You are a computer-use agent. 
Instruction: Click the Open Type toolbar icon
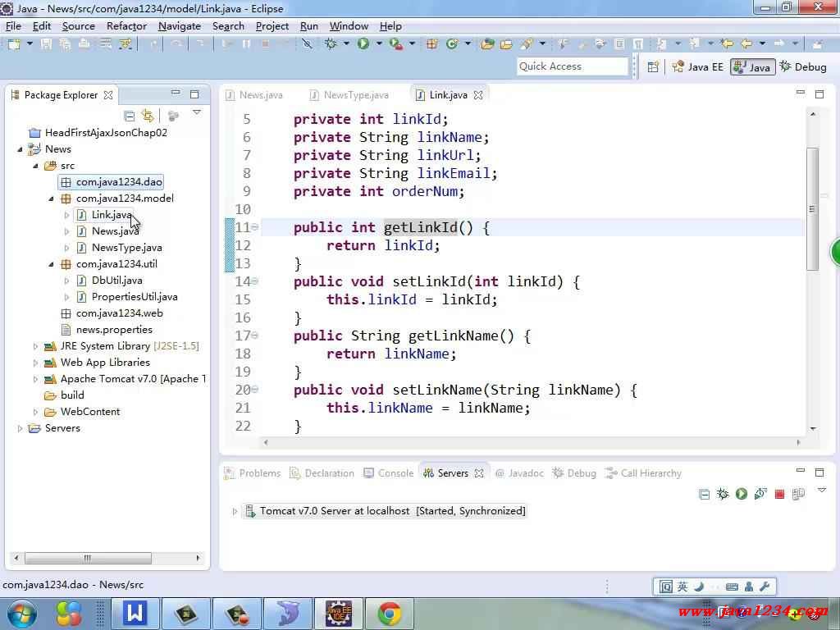coord(487,44)
